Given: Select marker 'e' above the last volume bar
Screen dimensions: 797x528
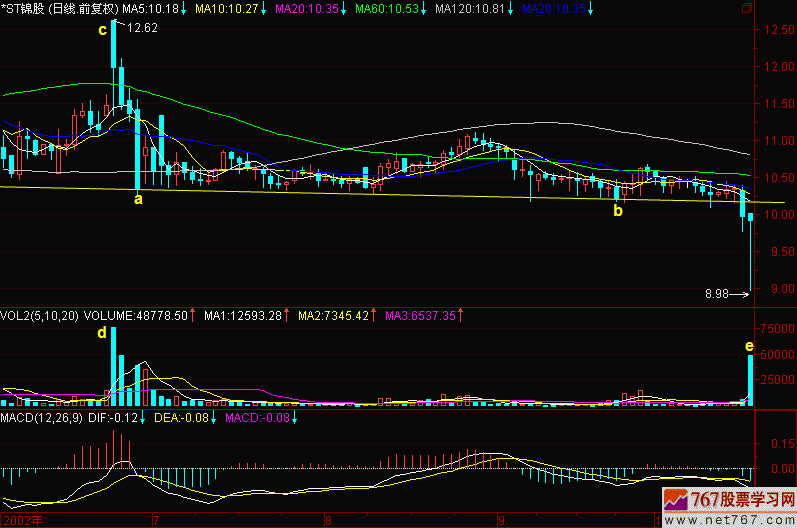Looking at the screenshot, I should (749, 346).
